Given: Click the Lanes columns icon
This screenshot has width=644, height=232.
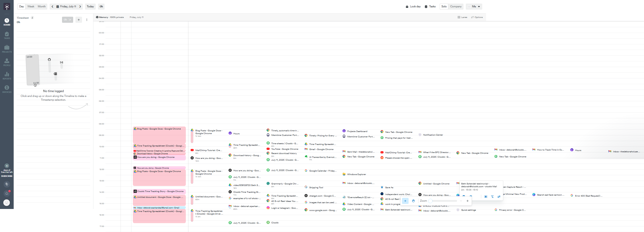Looking at the screenshot, I should (459, 17).
